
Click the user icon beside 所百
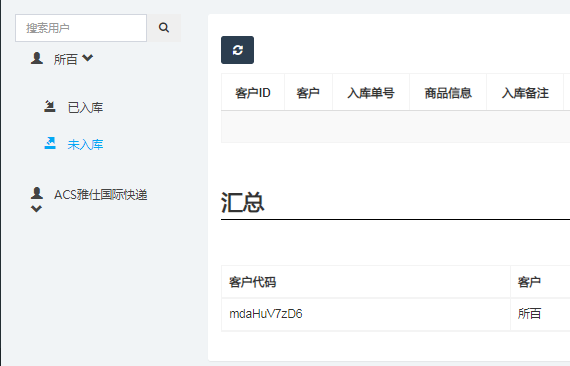pyautogui.click(x=37, y=58)
